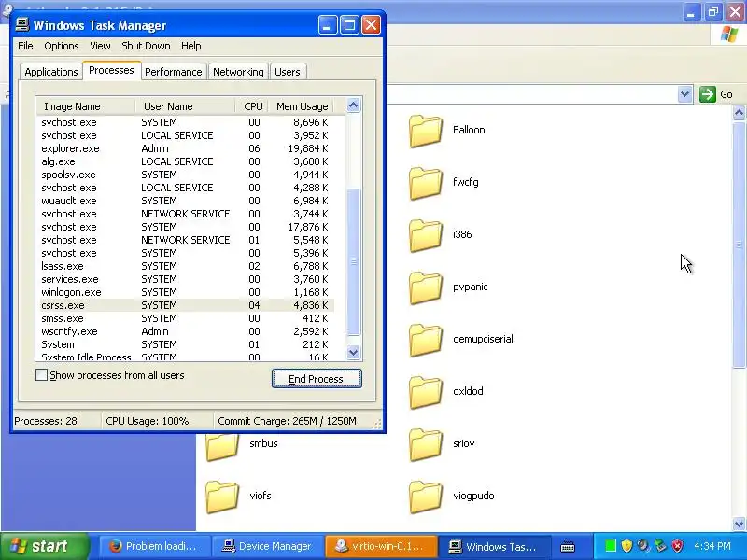Click the green square tray icon
The image size is (747, 560).
611,546
